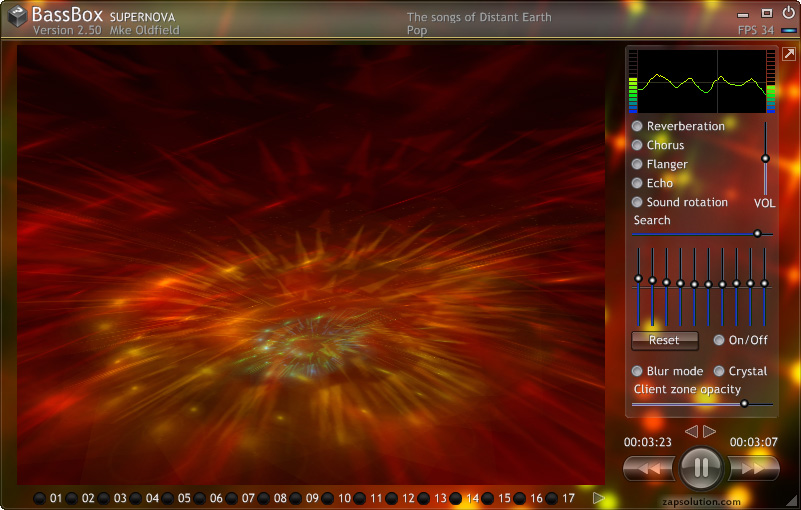
Task: Select track 11 in the playlist
Action: (x=360, y=498)
